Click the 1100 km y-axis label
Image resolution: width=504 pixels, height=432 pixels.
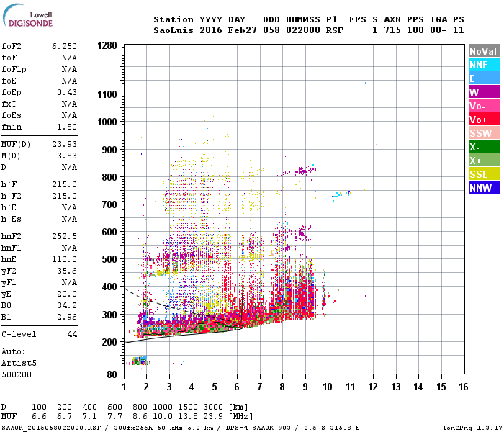click(107, 94)
